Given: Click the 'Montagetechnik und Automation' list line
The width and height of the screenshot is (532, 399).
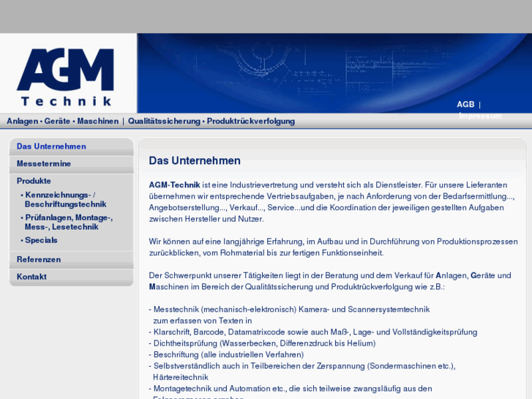Looking at the screenshot, I should [x=291, y=389].
